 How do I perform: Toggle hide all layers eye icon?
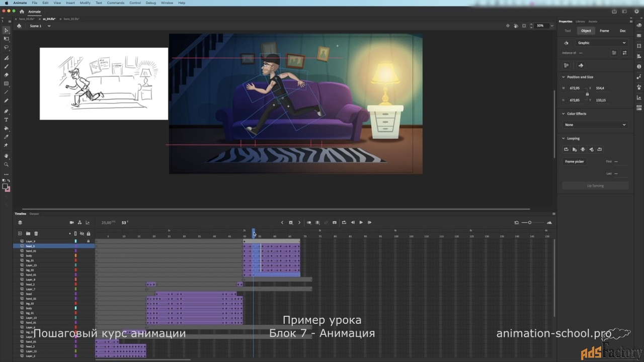pyautogui.click(x=82, y=233)
